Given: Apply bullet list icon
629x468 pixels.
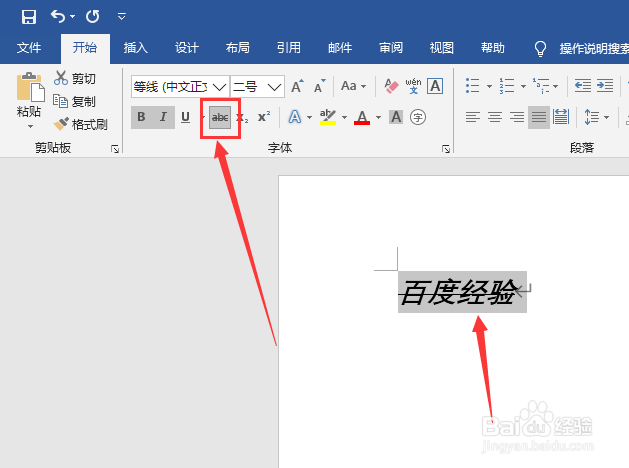Looking at the screenshot, I should point(473,86).
